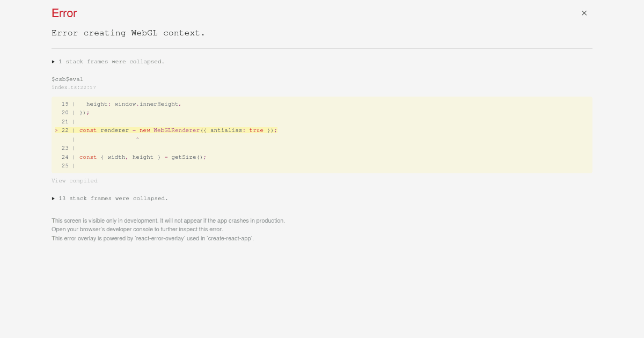Click the disclosure triangle before "1 stack frames"
The height and width of the screenshot is (338, 644).
(x=54, y=62)
